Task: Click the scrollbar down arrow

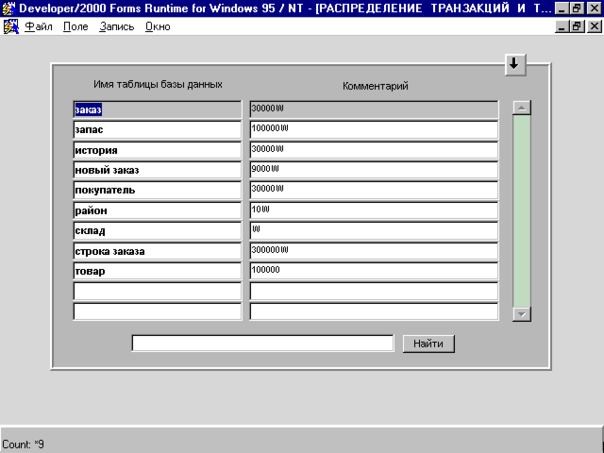Action: [522, 314]
